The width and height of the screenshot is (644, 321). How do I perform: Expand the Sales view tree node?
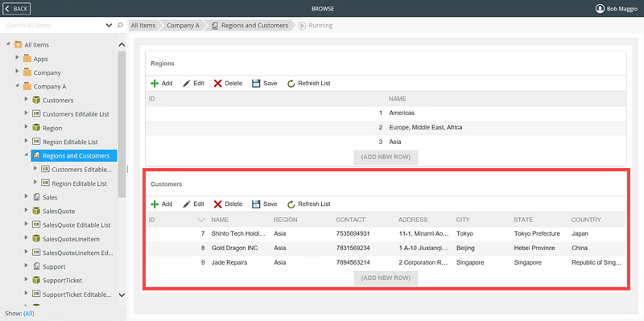pos(27,196)
